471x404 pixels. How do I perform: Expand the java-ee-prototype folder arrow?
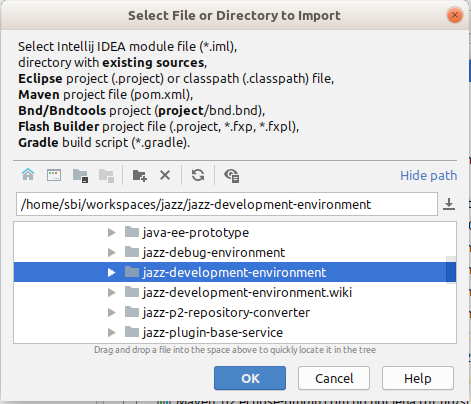pyautogui.click(x=112, y=232)
